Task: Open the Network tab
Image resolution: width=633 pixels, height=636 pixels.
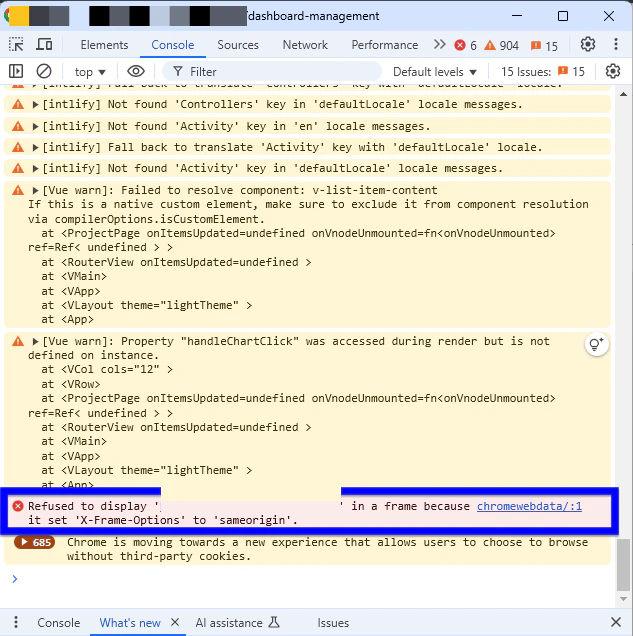Action: pos(305,45)
